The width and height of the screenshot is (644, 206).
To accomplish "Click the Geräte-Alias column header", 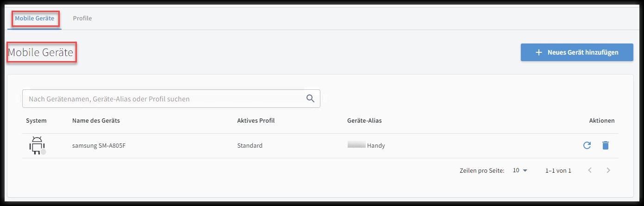I will point(364,120).
